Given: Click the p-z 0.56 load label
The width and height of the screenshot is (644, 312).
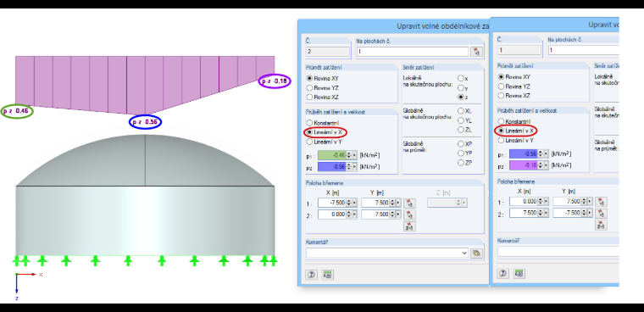Looking at the screenshot, I should pyautogui.click(x=145, y=122).
